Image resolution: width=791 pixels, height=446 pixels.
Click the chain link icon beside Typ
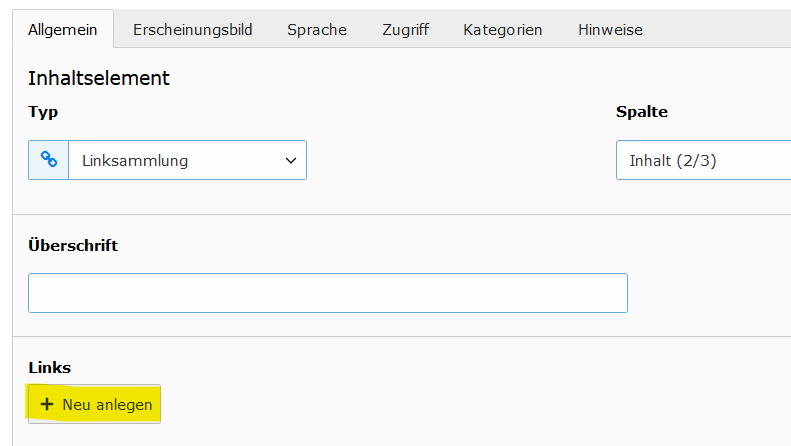(49, 160)
